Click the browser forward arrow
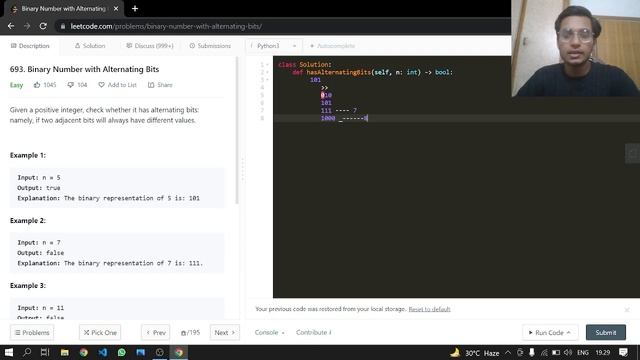The height and width of the screenshot is (360, 640). click(x=27, y=26)
